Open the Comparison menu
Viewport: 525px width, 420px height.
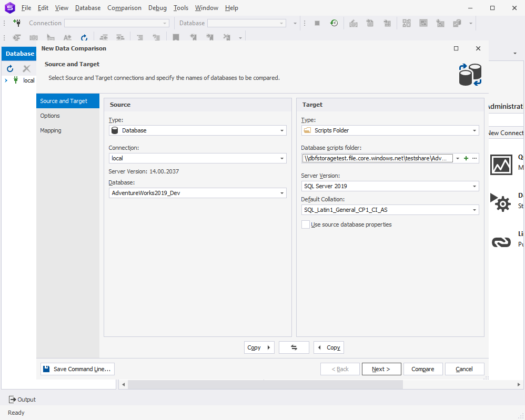click(124, 8)
